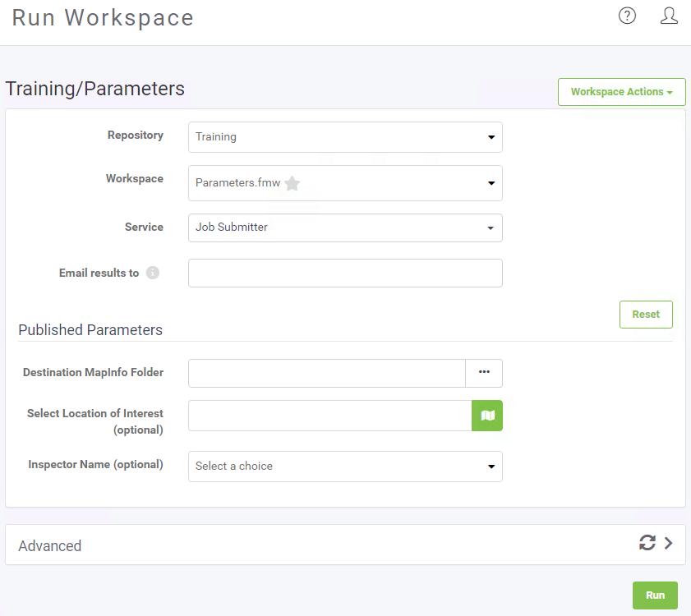Open the Inspector Name choice dropdown
Image resolution: width=691 pixels, height=616 pixels.
pos(345,467)
